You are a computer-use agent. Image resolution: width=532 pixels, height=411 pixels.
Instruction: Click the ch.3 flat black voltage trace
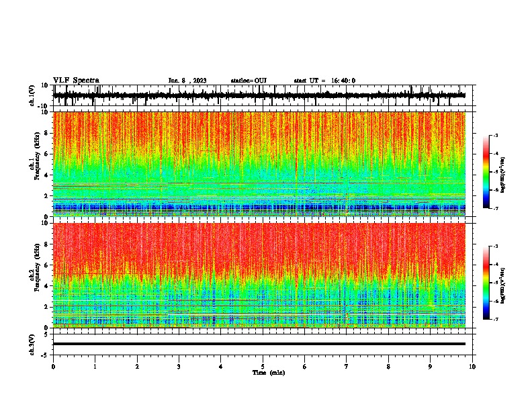coord(259,344)
